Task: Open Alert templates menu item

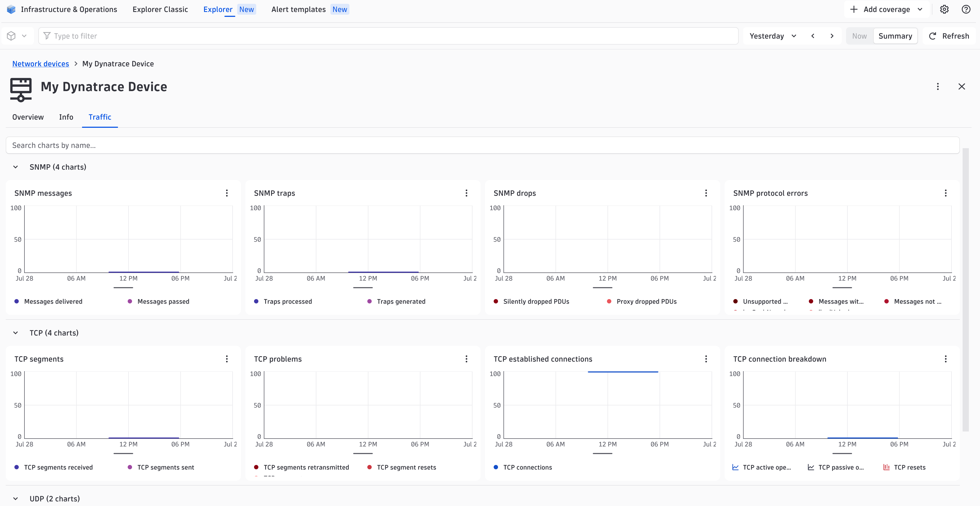Action: 310,10
